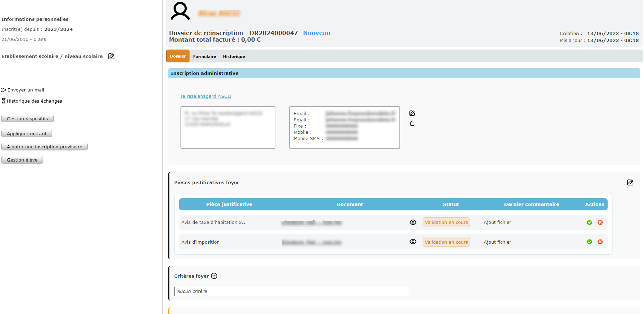
Task: Click the birth date 21/06/2016 - 6 ans
Action: (24, 40)
